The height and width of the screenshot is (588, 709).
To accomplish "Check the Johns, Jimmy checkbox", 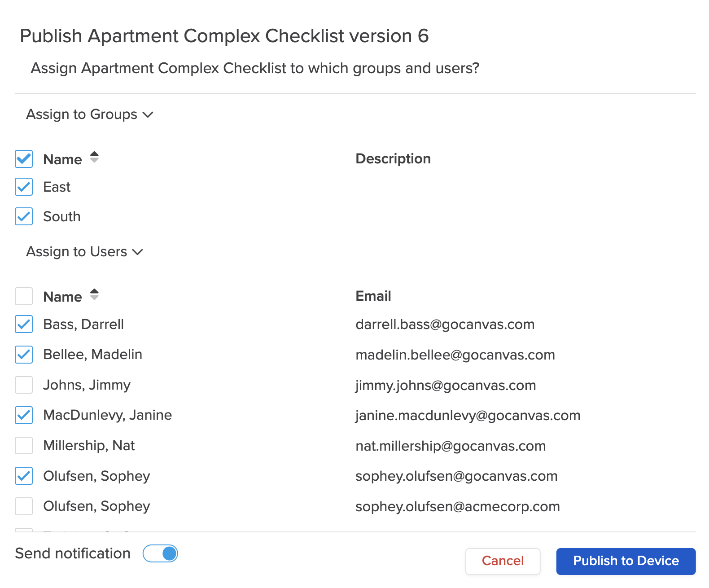I will tap(24, 385).
